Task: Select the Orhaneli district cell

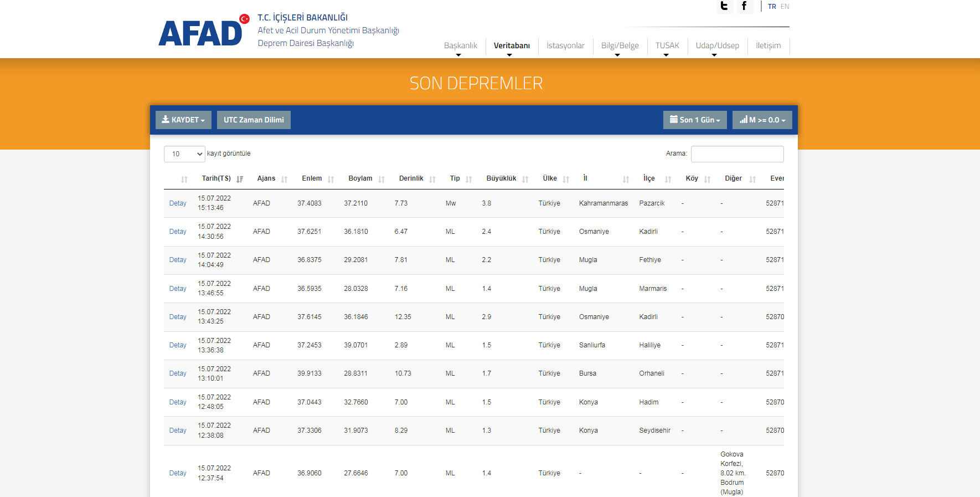Action: [652, 373]
